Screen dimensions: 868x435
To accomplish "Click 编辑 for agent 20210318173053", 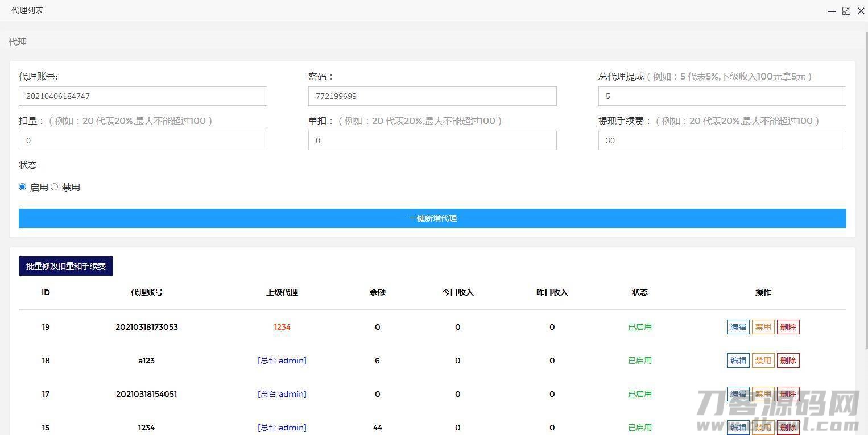I will coord(738,327).
